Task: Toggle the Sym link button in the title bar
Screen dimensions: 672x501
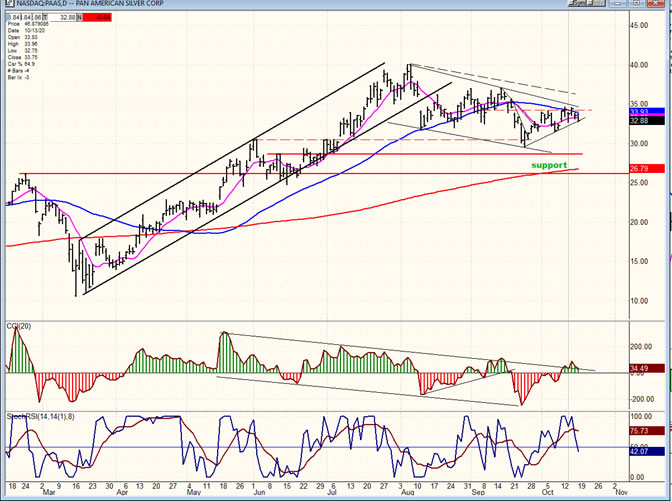Action: click(x=578, y=3)
